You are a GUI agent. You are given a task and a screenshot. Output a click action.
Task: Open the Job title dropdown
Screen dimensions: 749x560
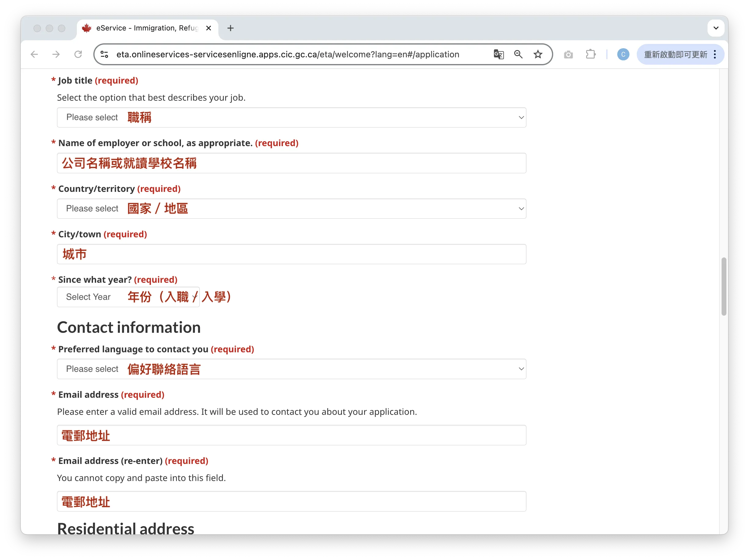point(292,117)
